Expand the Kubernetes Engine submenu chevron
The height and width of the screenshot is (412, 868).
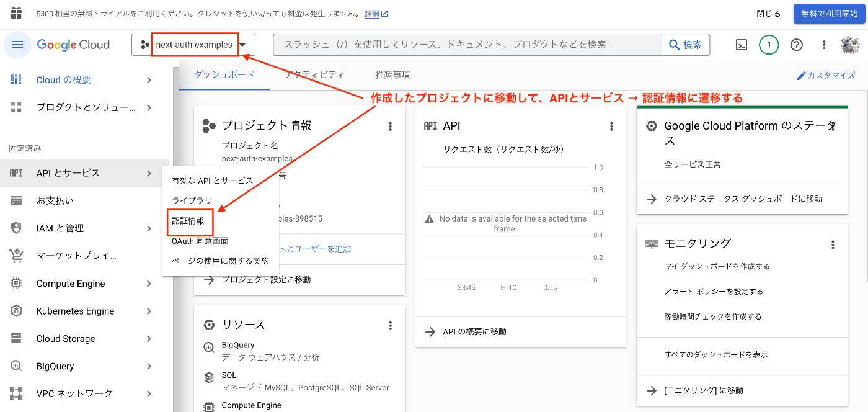tap(149, 311)
